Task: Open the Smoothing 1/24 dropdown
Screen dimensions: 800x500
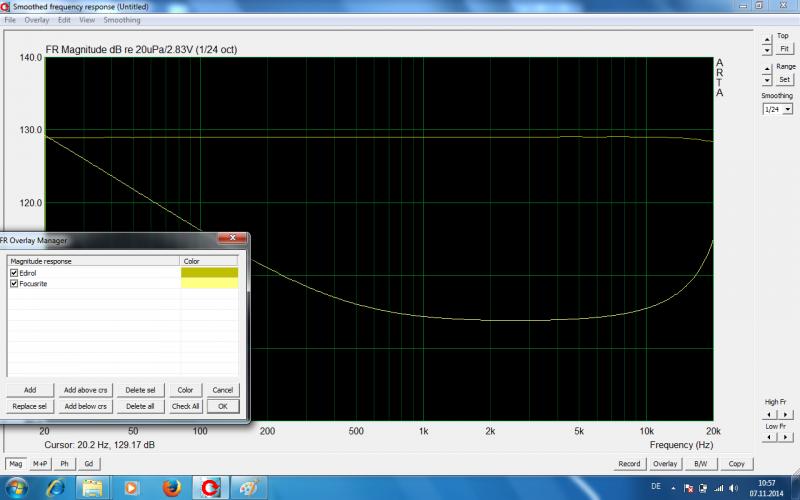Action: coord(788,109)
